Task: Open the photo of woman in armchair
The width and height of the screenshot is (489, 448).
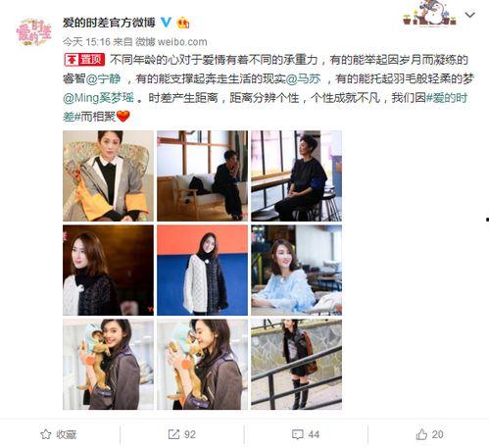Action: pyautogui.click(x=108, y=175)
